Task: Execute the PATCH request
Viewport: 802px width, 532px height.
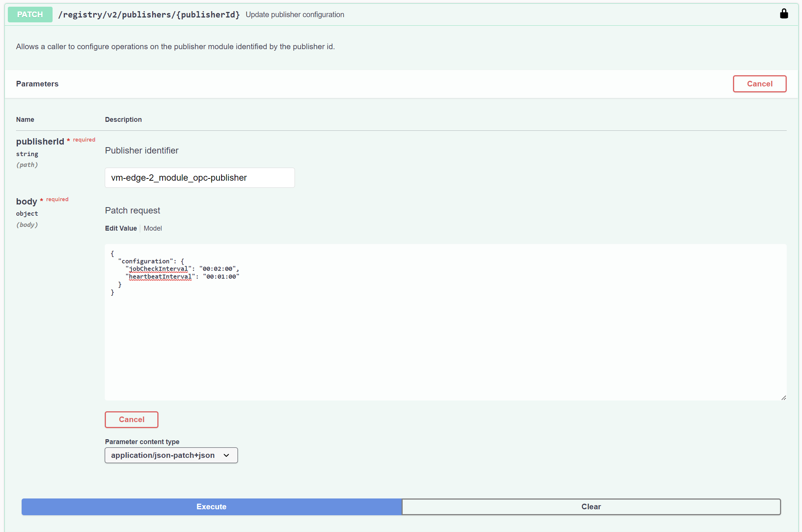Action: (x=211, y=506)
